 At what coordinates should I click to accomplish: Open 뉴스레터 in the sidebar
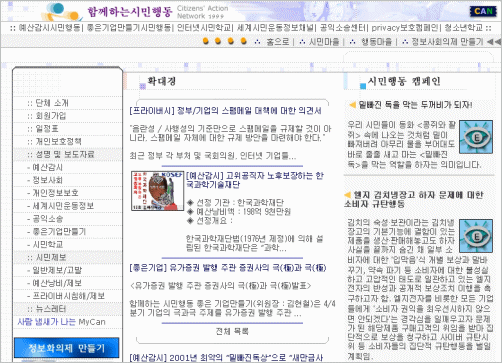point(51,309)
